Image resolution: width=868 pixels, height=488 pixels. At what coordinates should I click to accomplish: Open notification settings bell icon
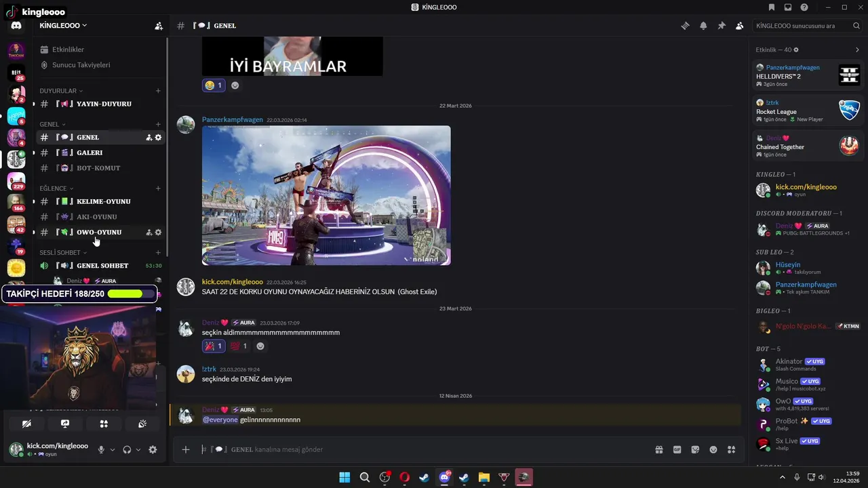703,26
